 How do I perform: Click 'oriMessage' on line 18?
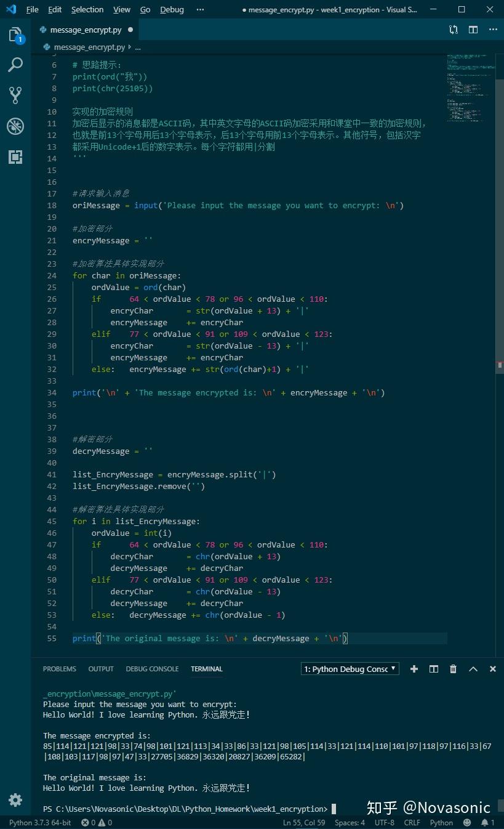coord(96,206)
